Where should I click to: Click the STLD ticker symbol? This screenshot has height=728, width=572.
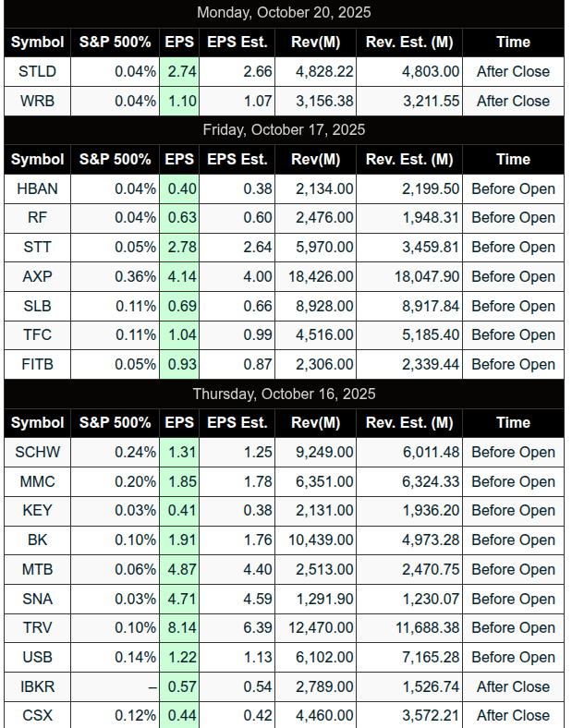pos(37,71)
